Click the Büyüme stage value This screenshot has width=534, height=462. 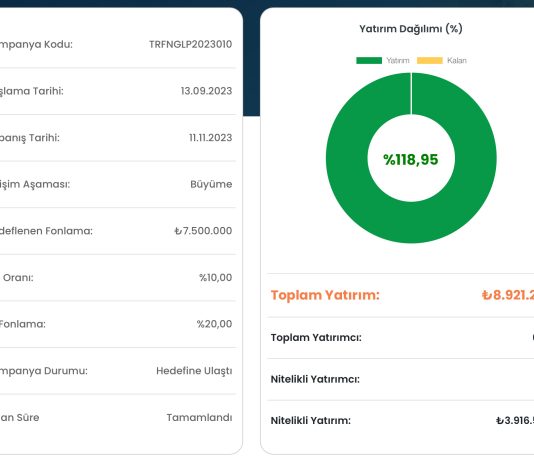click(211, 184)
